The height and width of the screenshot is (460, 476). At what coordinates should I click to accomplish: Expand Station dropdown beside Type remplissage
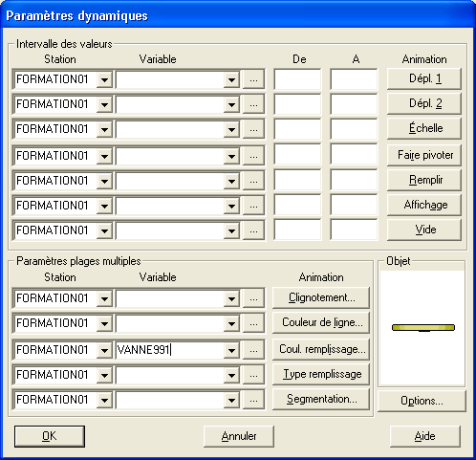pyautogui.click(x=104, y=375)
